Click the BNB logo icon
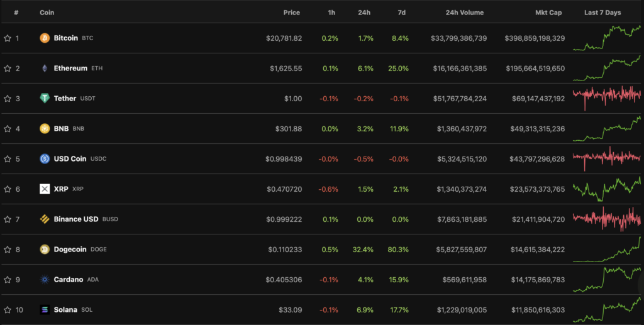The image size is (644, 325). pyautogui.click(x=45, y=128)
